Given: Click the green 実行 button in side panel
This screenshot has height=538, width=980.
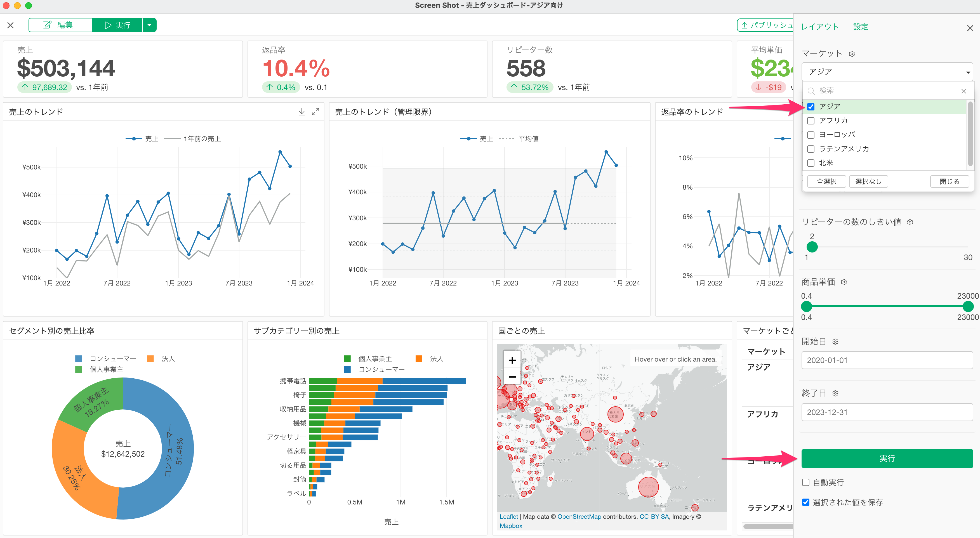Looking at the screenshot, I should (887, 459).
